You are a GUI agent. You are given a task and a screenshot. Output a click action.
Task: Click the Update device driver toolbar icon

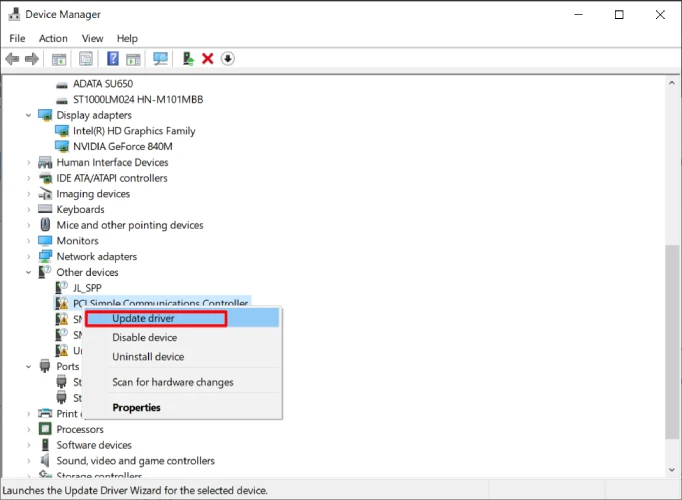[x=189, y=59]
